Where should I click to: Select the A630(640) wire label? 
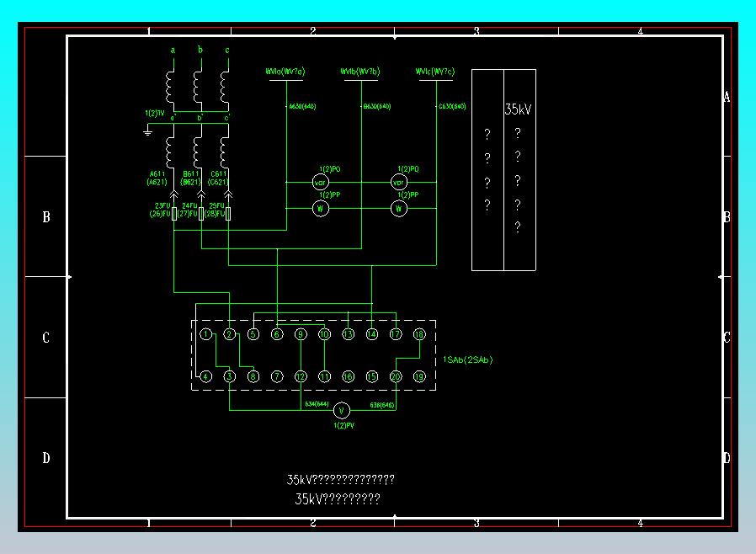point(302,106)
